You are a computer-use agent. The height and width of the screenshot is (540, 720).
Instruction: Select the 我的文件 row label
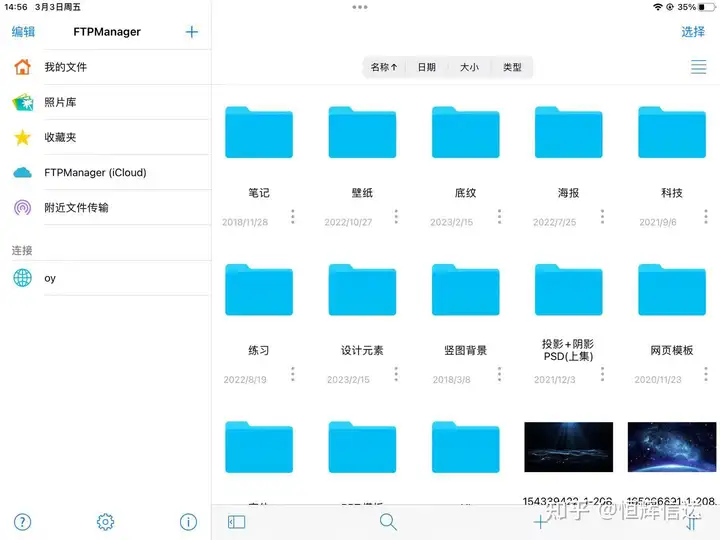coord(66,67)
